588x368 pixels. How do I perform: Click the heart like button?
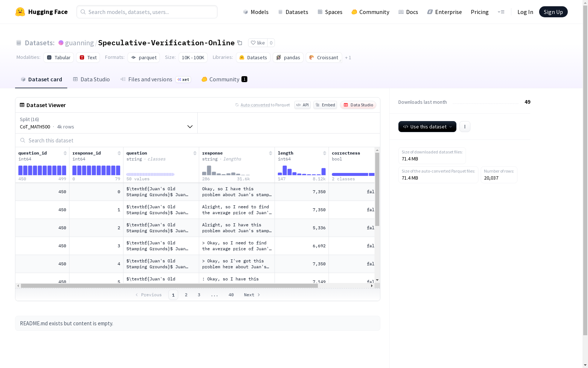click(258, 43)
